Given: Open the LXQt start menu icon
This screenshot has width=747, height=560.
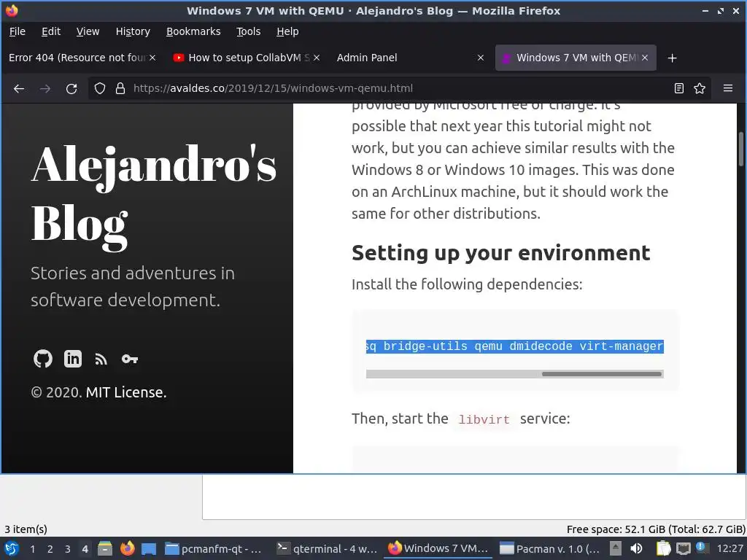Looking at the screenshot, I should [x=12, y=549].
